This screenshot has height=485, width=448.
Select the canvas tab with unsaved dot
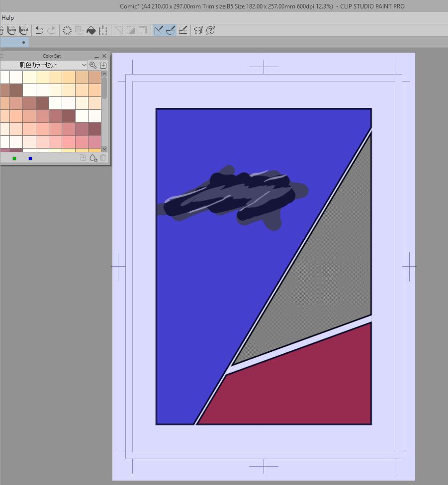coord(14,42)
